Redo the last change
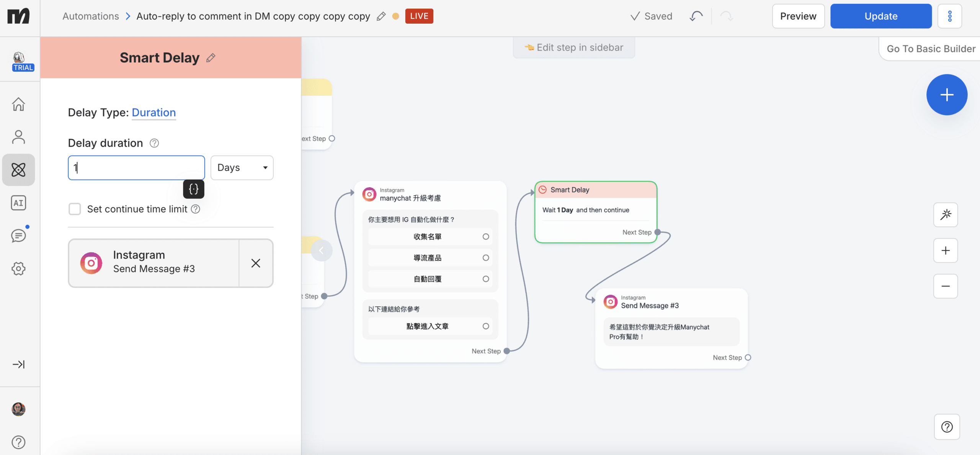Viewport: 980px width, 455px height. click(726, 16)
